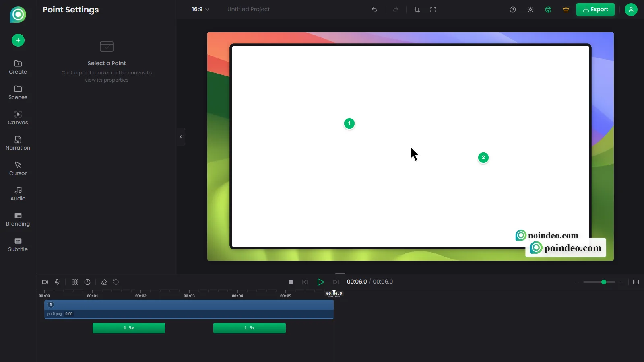Open the Subtitle sidebar section
Screen dimensions: 644x362
click(18, 245)
